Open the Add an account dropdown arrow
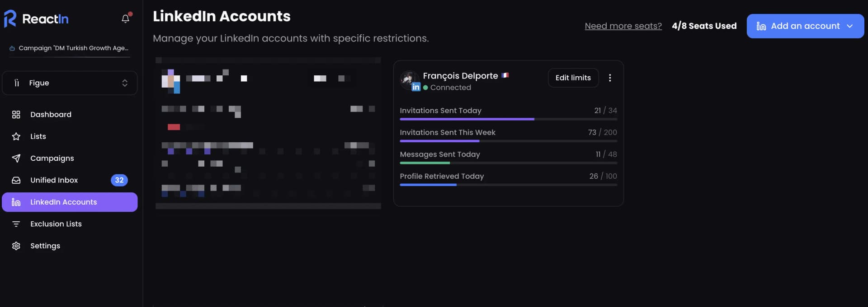The width and height of the screenshot is (868, 307). pos(850,26)
